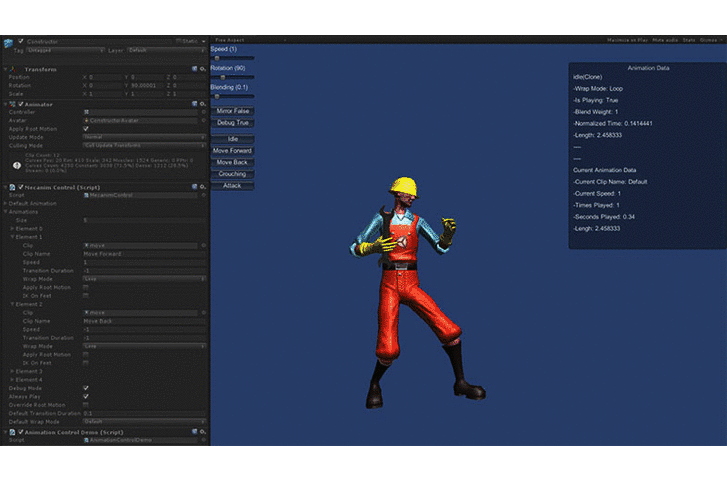The height and width of the screenshot is (480, 727).
Task: Open the Update Mode dropdown
Action: [x=144, y=137]
